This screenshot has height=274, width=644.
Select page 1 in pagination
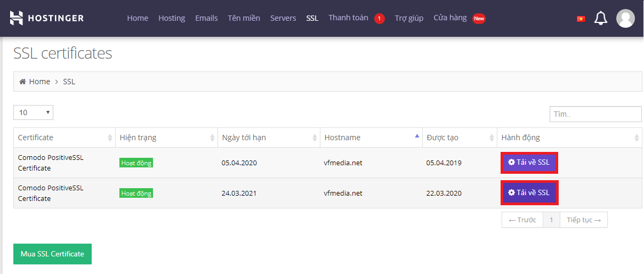(x=552, y=220)
